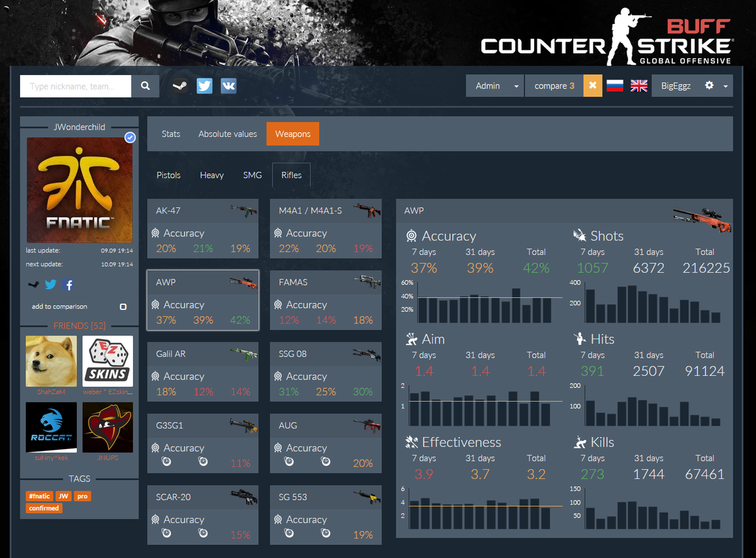This screenshot has width=756, height=558.
Task: Clear comparison with the orange X button
Action: coord(592,86)
